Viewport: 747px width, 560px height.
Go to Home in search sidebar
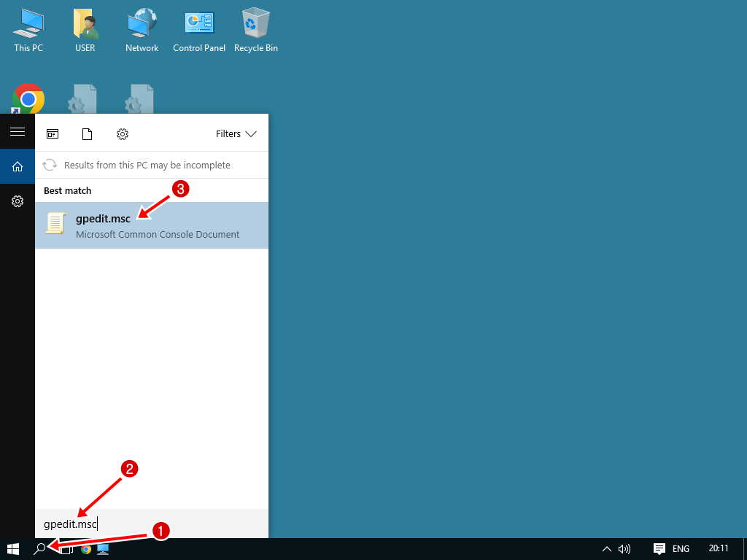18,167
